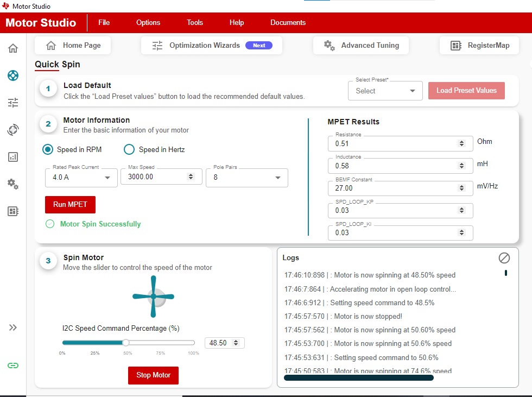Click the Resistance stepper arrows
This screenshot has width=532, height=397.
461,143
